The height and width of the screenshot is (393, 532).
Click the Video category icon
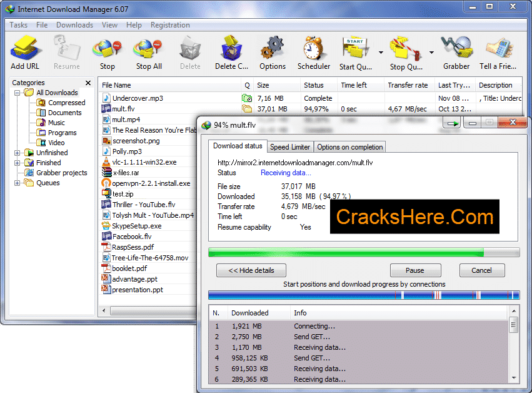coord(41,143)
